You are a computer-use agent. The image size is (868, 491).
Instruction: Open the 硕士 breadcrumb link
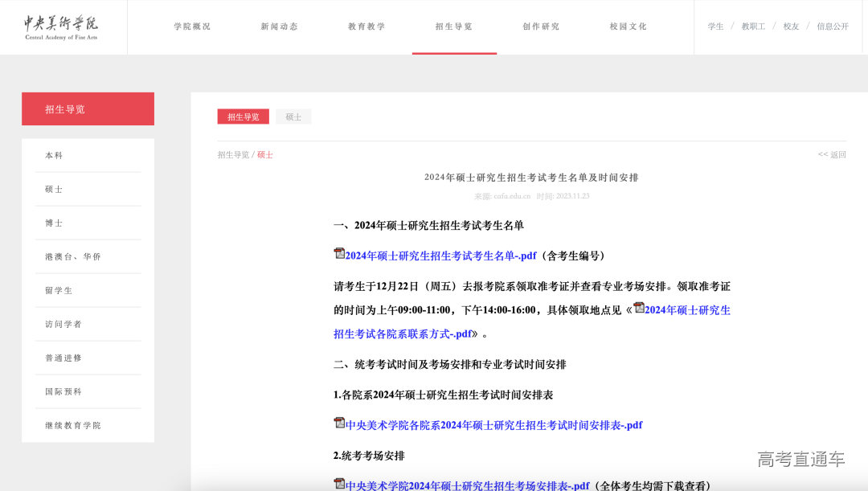tap(265, 153)
